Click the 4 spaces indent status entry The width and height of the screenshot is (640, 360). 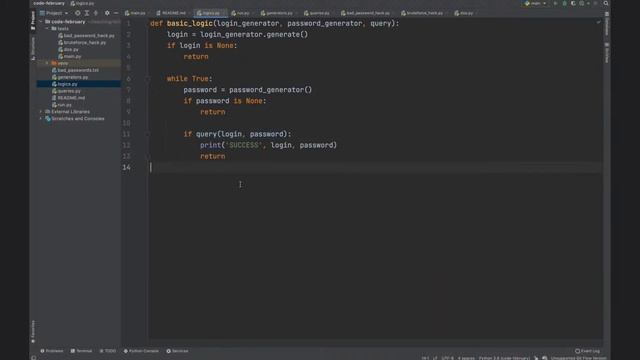click(466, 358)
